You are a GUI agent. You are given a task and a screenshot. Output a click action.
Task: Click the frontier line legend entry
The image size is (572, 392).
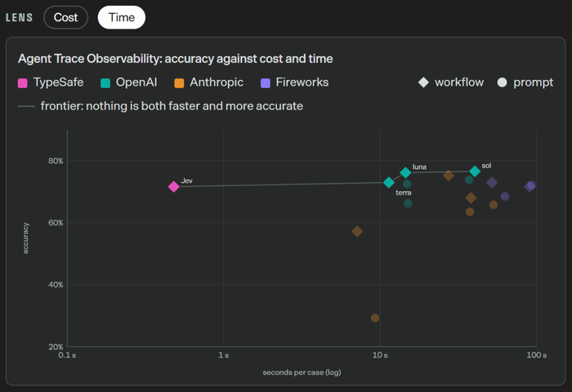point(160,106)
